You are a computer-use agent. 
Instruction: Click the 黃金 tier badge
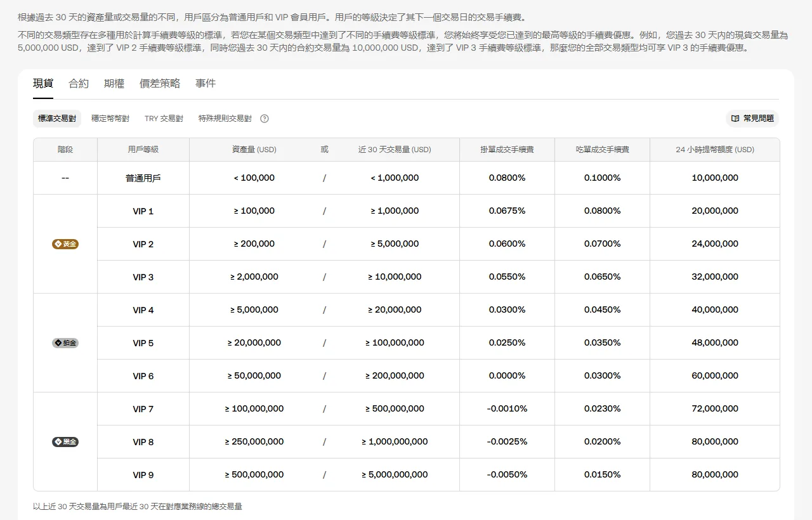[x=65, y=244]
